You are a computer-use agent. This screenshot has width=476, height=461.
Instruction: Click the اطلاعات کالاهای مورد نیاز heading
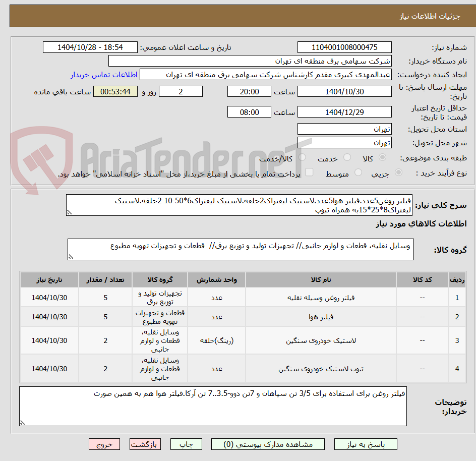pos(422,224)
